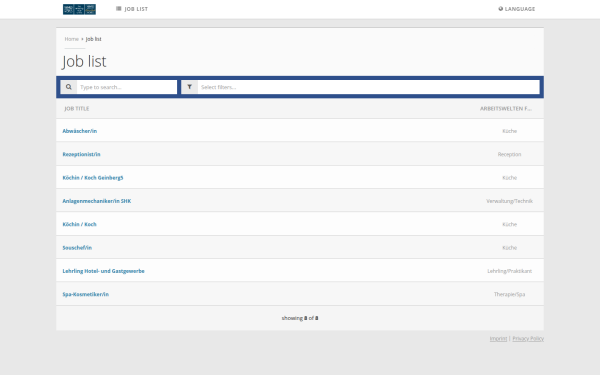
Task: Click the company logo in header
Action: pos(79,9)
